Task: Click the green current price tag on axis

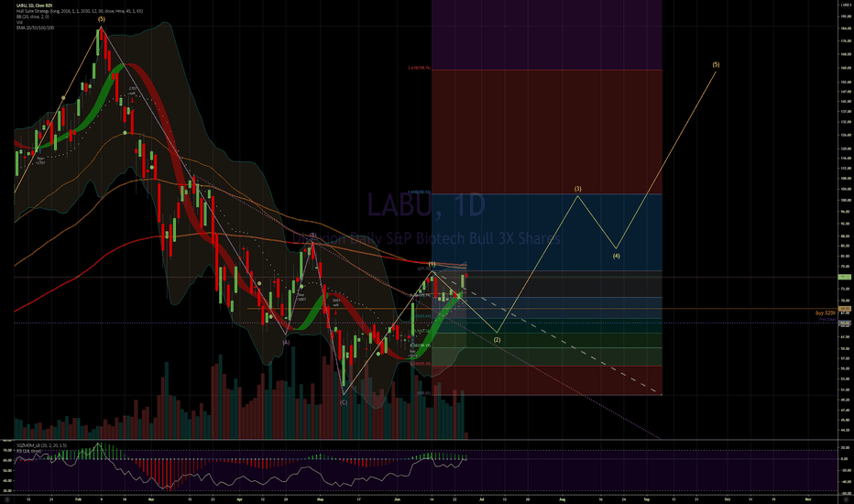Action: pos(845,277)
